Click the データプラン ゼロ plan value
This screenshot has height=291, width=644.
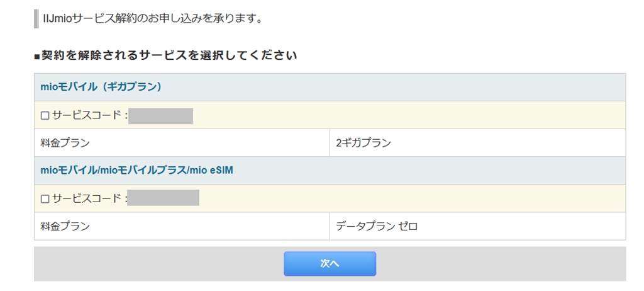pyautogui.click(x=377, y=226)
